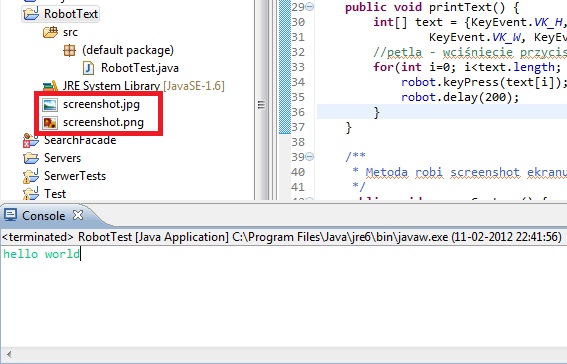The height and width of the screenshot is (364, 567).
Task: Select JRE System Library [JavaSE-1.6]
Action: click(x=144, y=86)
